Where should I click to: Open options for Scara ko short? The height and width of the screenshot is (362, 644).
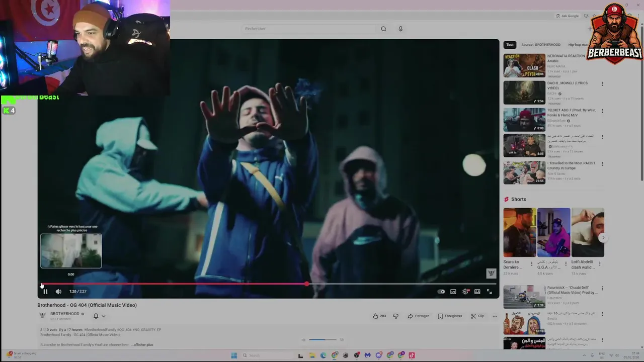coord(532,263)
